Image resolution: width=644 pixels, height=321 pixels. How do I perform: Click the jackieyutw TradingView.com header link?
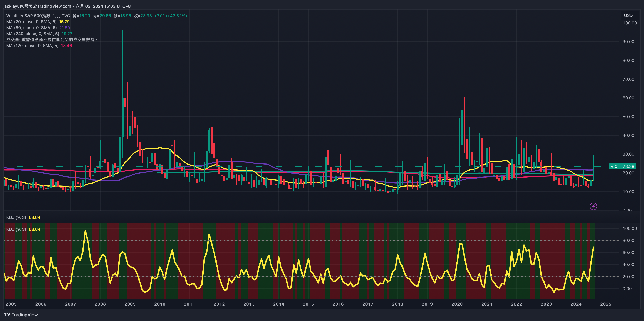(x=38, y=6)
